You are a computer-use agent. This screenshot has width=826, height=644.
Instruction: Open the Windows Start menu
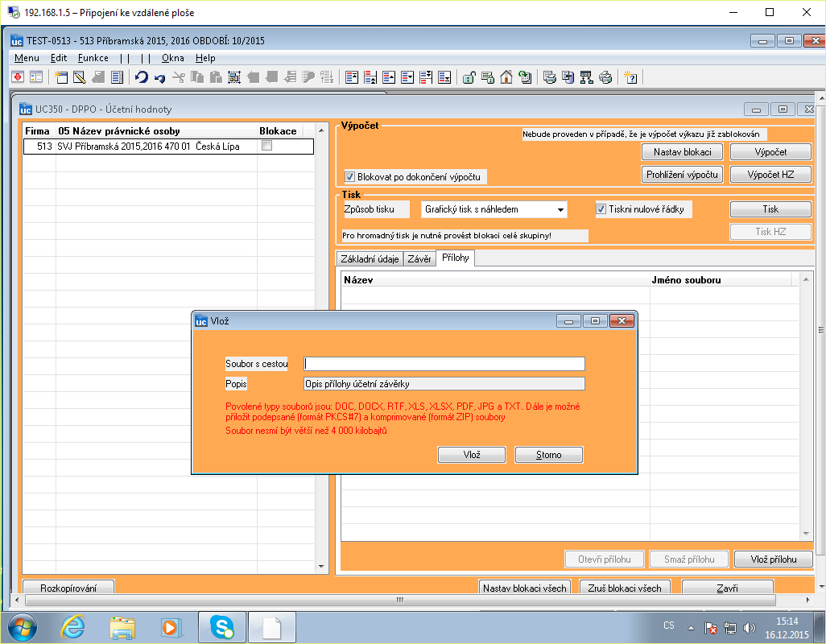[x=23, y=627]
